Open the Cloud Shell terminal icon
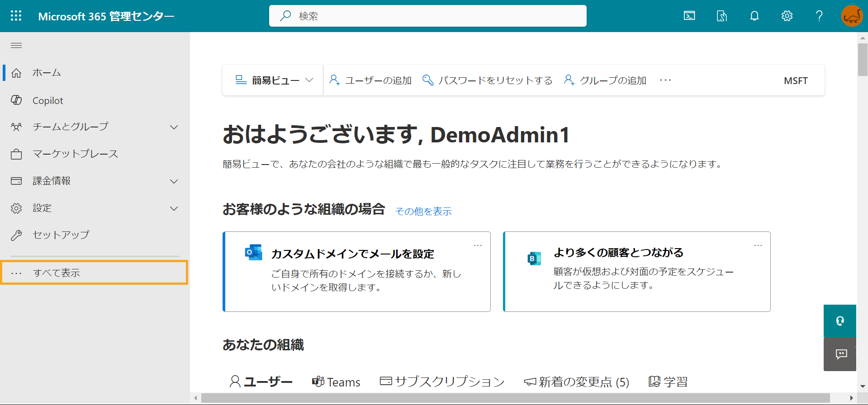 [x=689, y=16]
